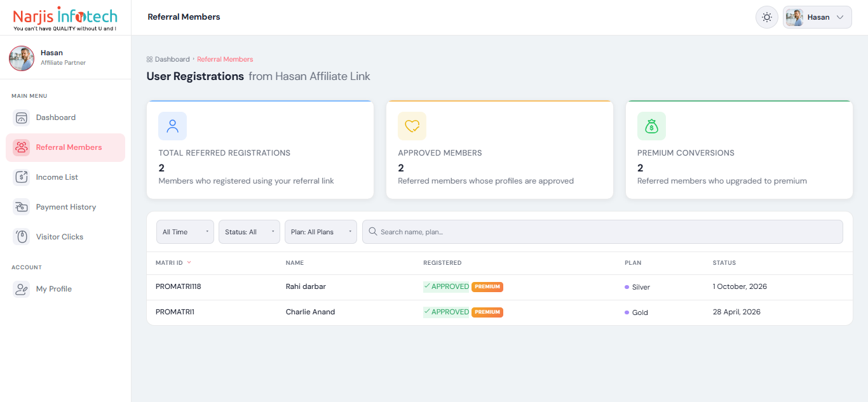Screen dimensions: 868x402
Task: Sort by the Matri ID column arrow
Action: [189, 262]
